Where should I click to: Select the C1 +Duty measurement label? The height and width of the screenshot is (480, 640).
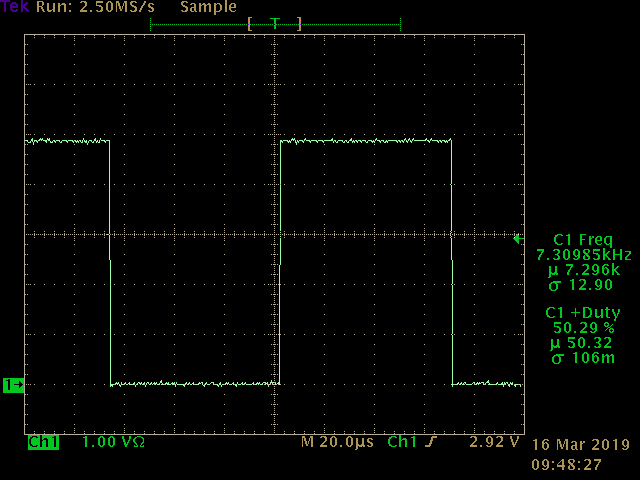[583, 313]
